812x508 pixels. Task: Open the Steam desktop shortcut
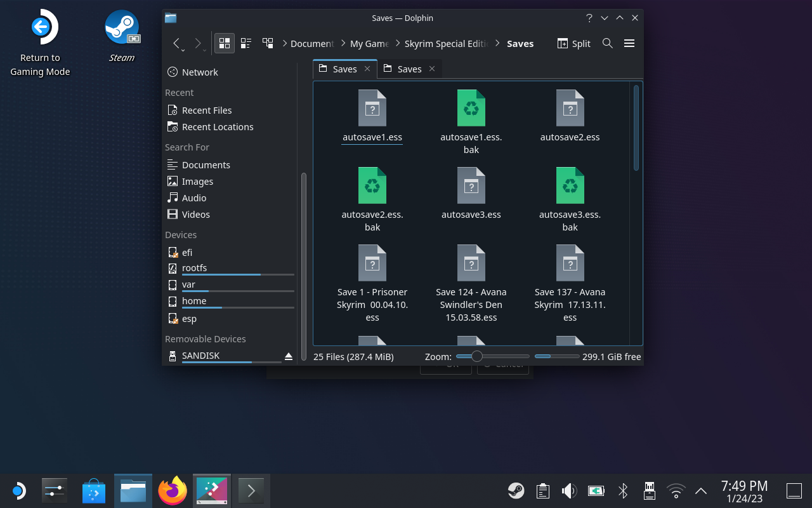coord(122,29)
